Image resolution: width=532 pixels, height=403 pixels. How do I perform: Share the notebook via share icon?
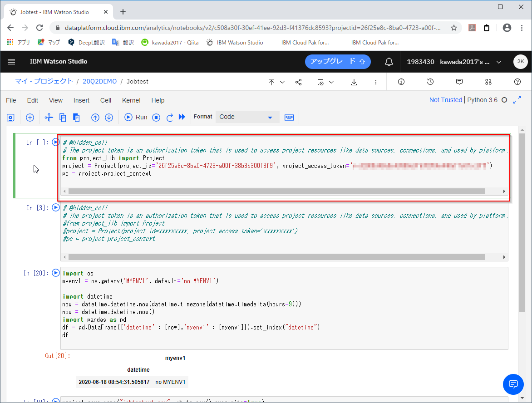click(x=299, y=82)
